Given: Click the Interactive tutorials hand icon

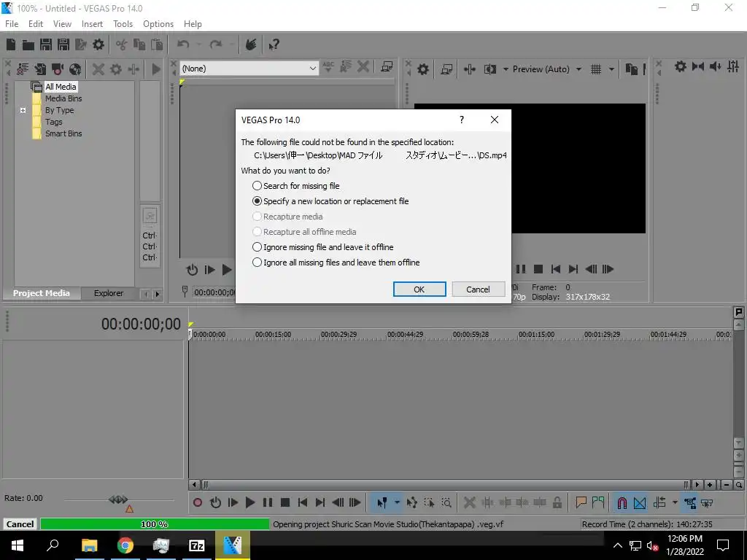Looking at the screenshot, I should click(x=251, y=44).
